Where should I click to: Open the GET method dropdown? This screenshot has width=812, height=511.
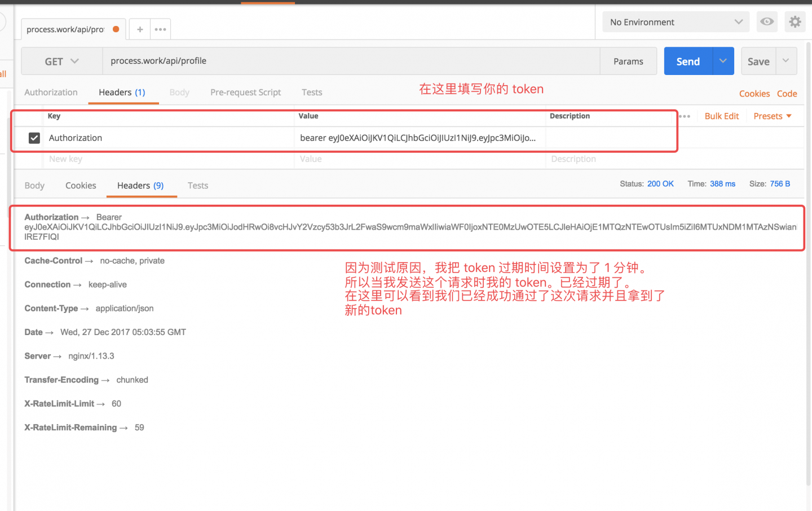[x=62, y=61]
